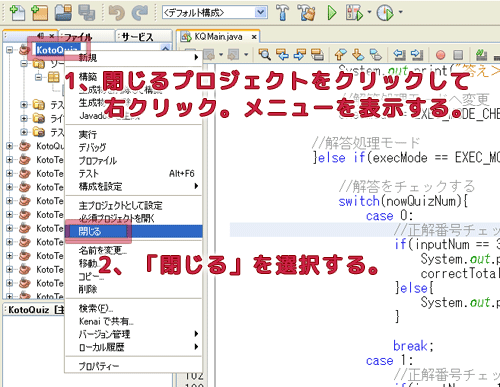
Task: Click Find Previous Occurrence editor icon
Action: tap(282, 54)
